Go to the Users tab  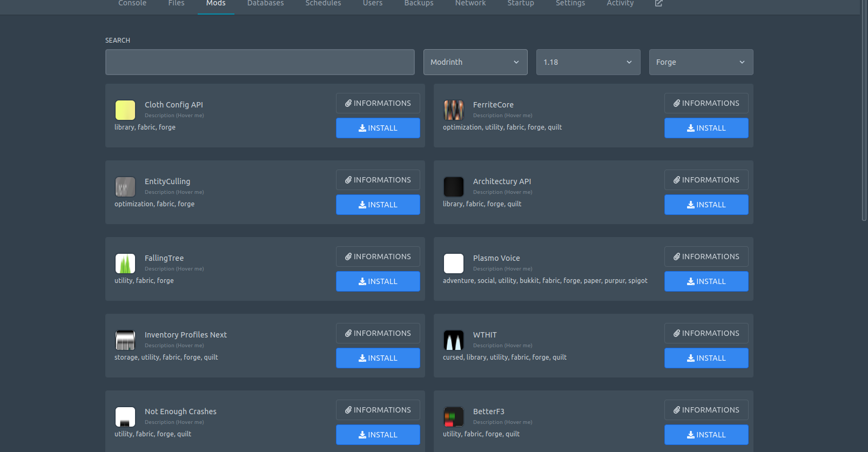coord(373,4)
